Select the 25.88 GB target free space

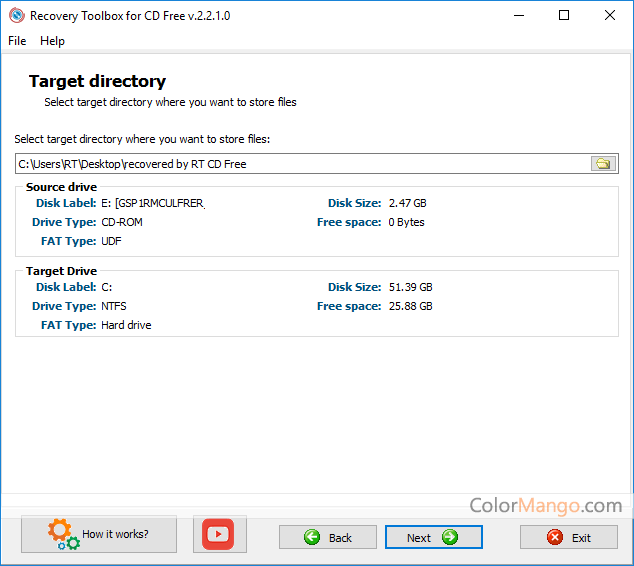pyautogui.click(x=410, y=306)
